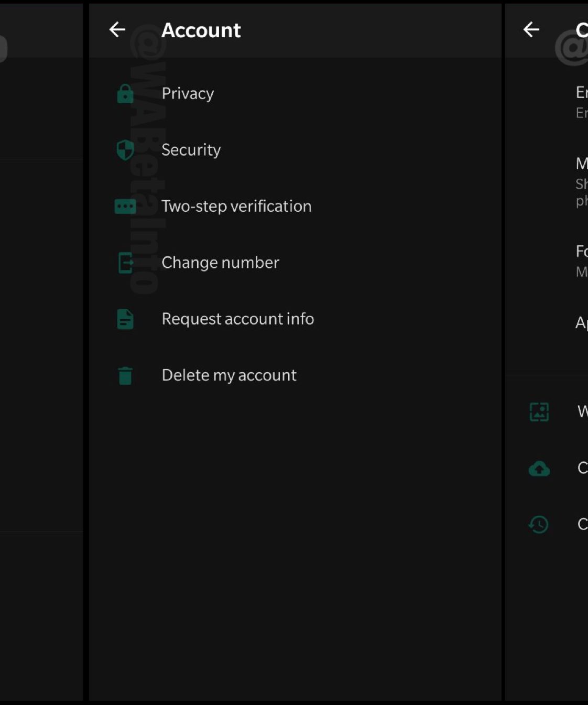Click the Account header title
Image resolution: width=588 pixels, height=705 pixels.
pos(201,30)
